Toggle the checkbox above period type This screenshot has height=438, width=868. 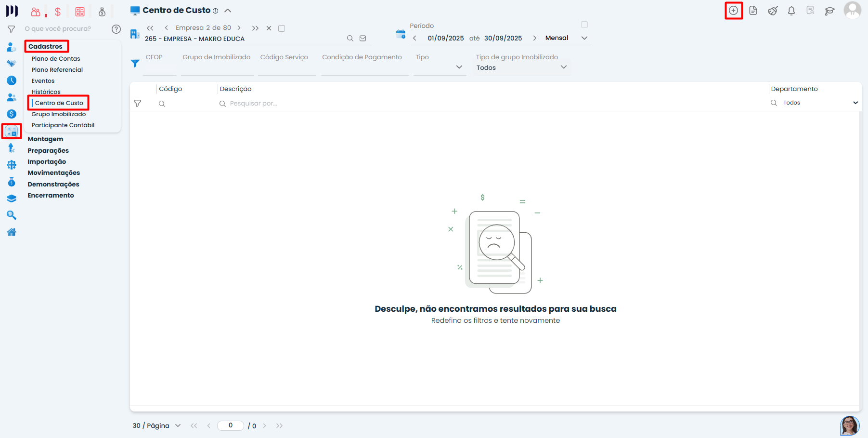point(584,25)
